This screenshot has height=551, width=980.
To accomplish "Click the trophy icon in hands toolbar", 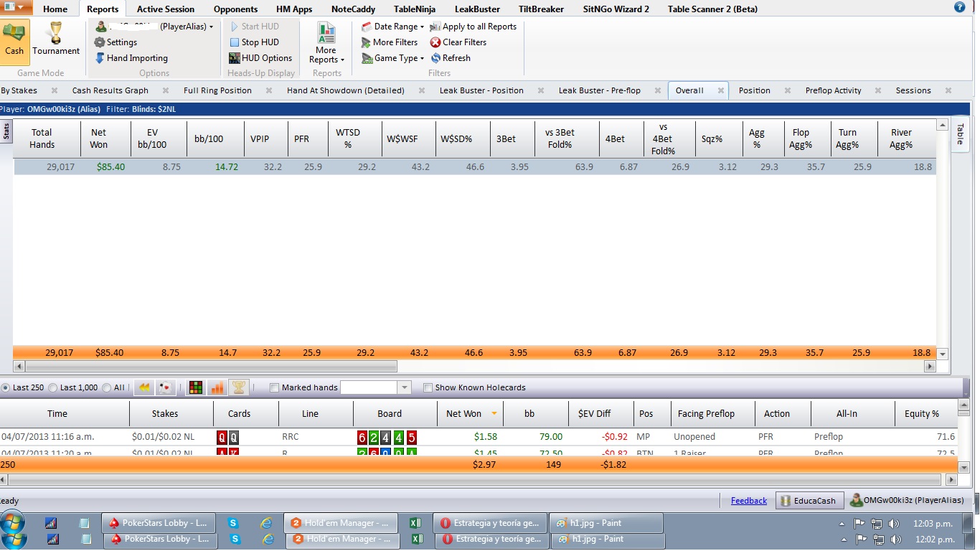I will coord(238,387).
